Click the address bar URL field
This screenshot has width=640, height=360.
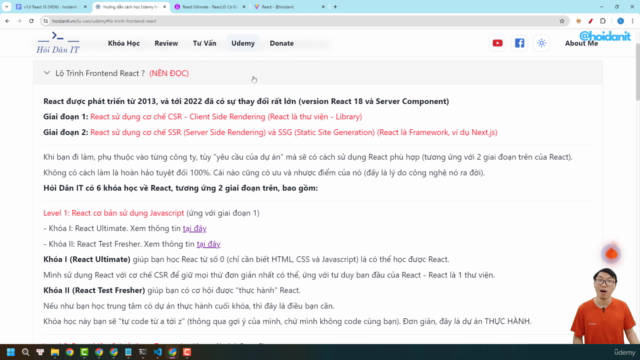pos(302,21)
